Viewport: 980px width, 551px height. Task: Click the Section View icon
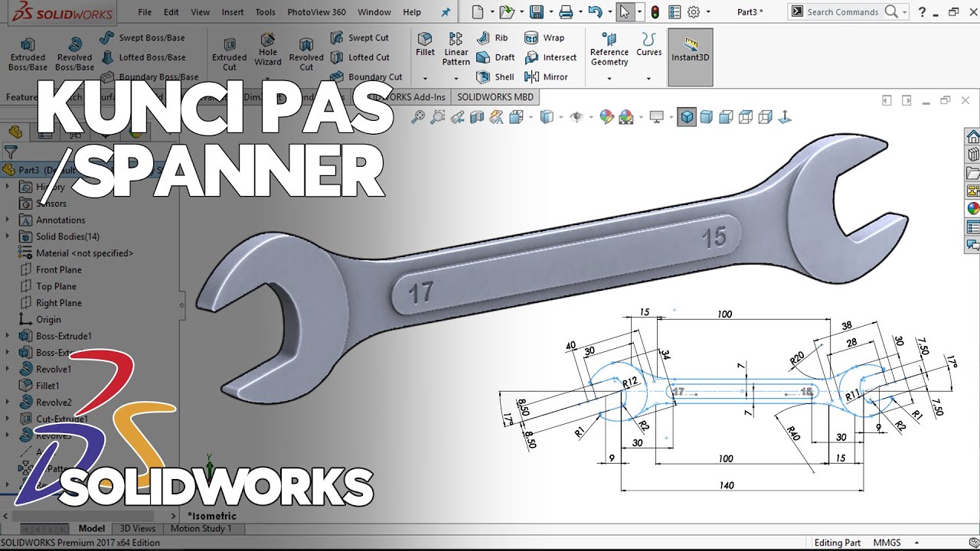click(477, 117)
